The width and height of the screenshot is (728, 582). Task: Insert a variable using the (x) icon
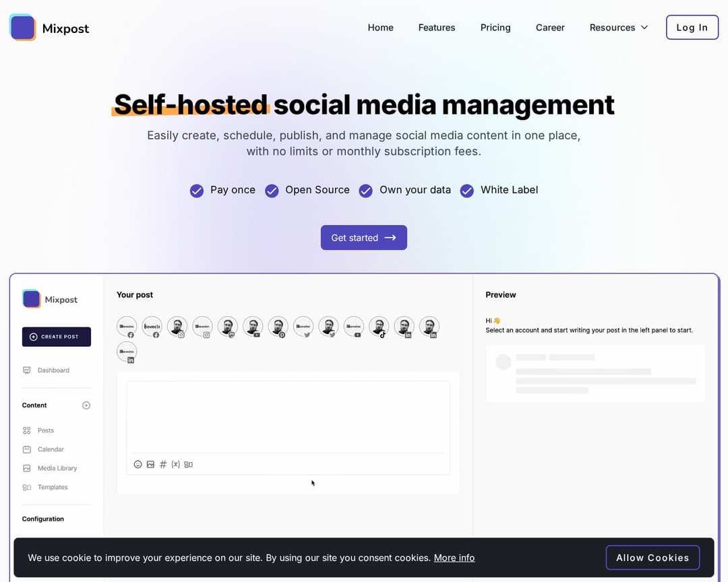[175, 464]
